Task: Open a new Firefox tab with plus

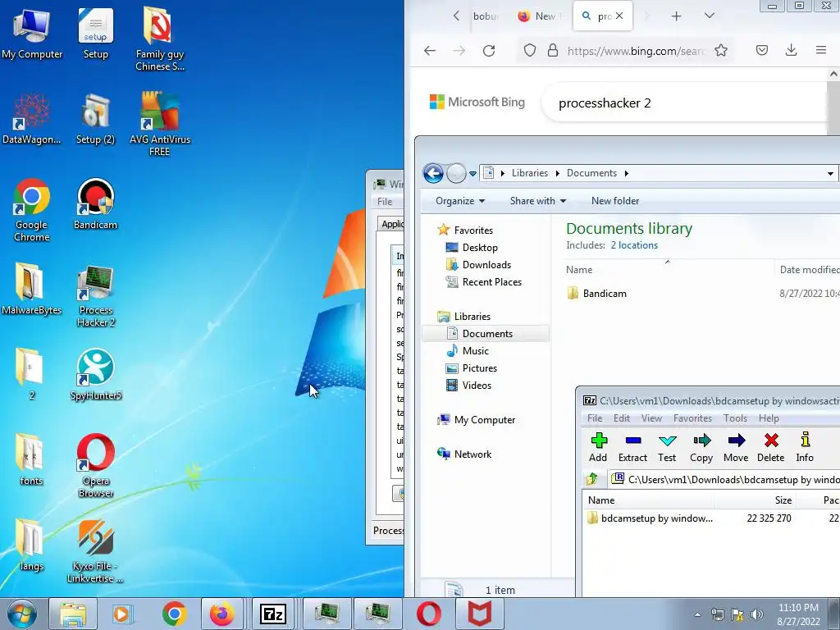Action: pyautogui.click(x=676, y=16)
